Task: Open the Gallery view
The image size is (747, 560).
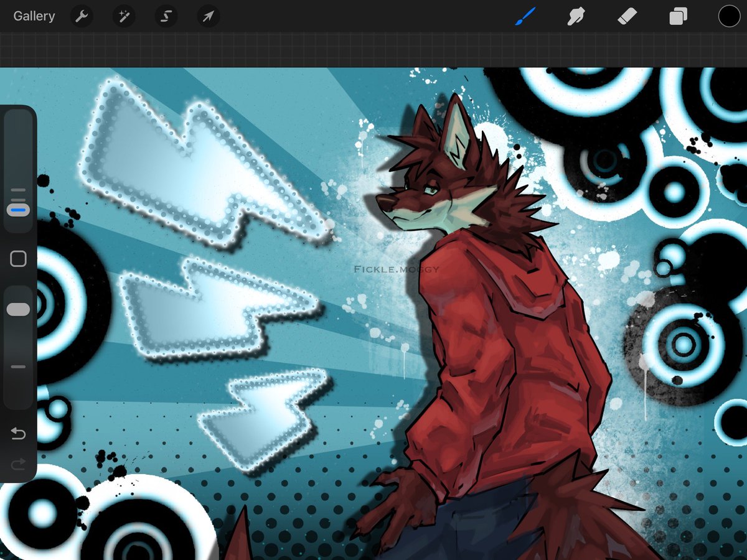Action: pos(34,16)
